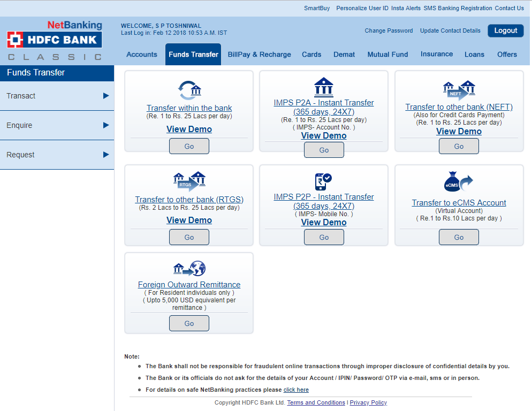The height and width of the screenshot is (411, 532).
Task: Open the Demat tab
Action: (344, 54)
